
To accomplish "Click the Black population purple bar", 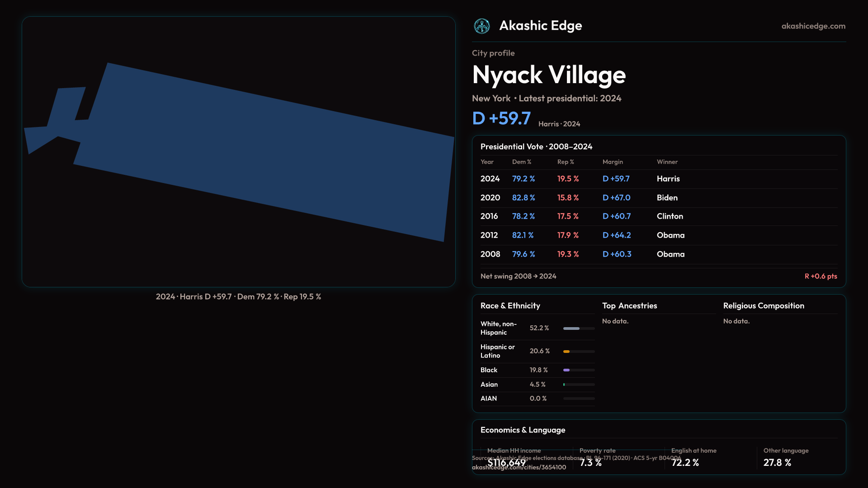I will (x=566, y=370).
